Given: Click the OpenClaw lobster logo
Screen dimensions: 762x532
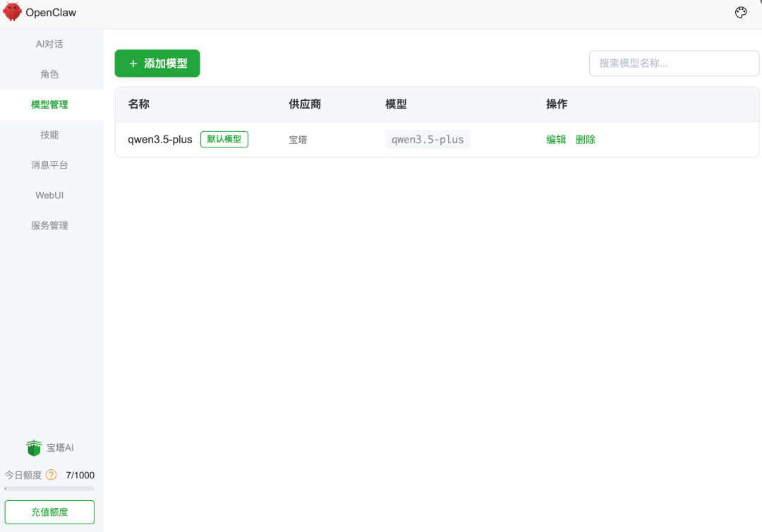Looking at the screenshot, I should pyautogui.click(x=11, y=12).
